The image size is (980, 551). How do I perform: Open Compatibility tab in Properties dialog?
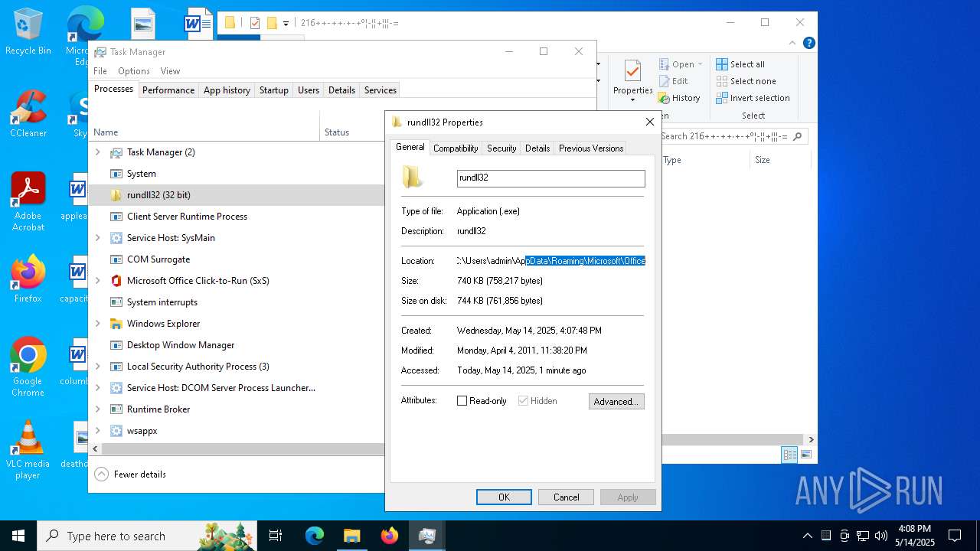click(456, 148)
